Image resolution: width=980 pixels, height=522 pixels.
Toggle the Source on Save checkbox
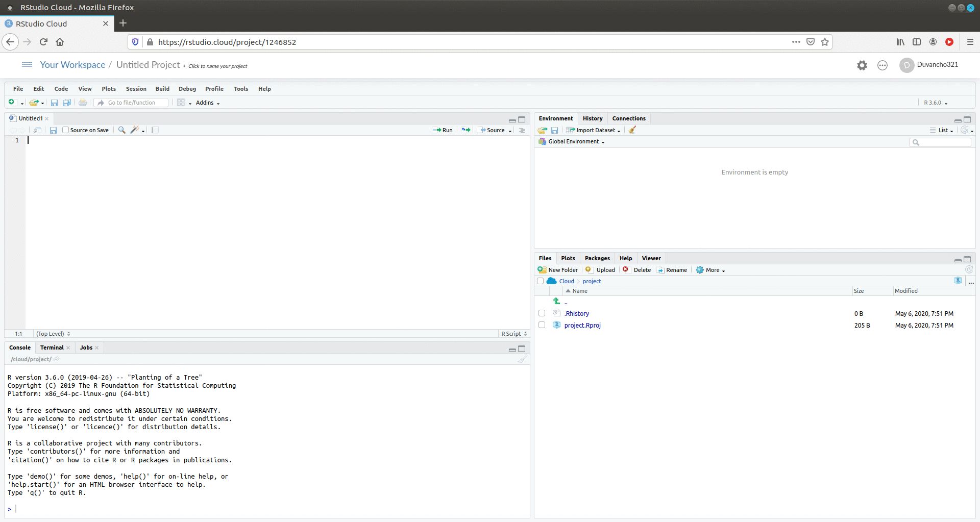click(x=65, y=130)
